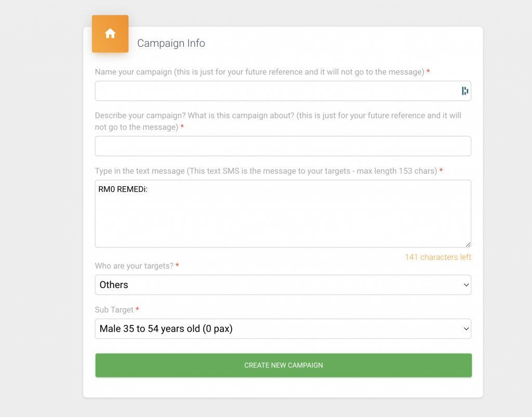Screen dimensions: 532x417
Task: Click the 'Describe your campaign?' field label
Action: [x=278, y=121]
